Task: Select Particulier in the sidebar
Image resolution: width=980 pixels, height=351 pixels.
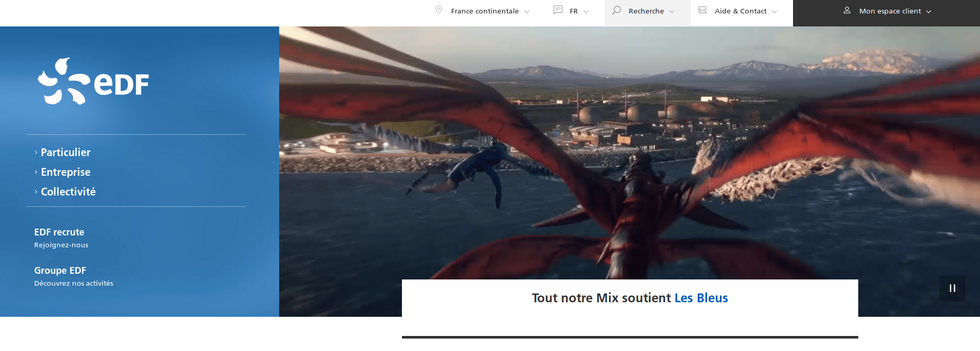Action: 65,152
